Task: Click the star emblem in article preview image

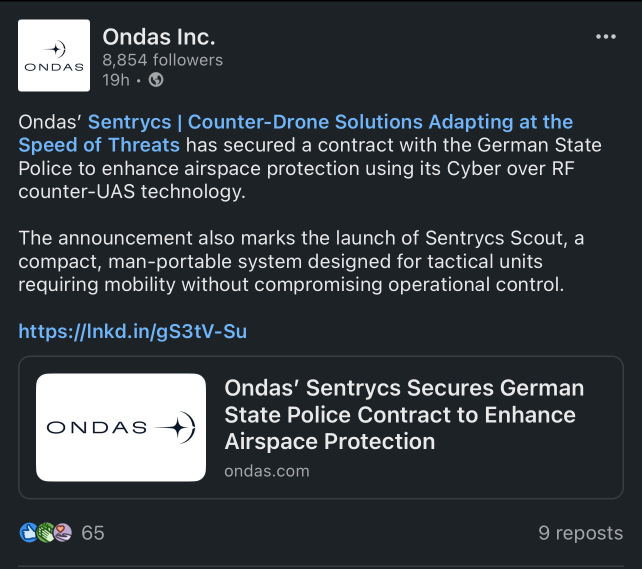Action: coord(177,427)
